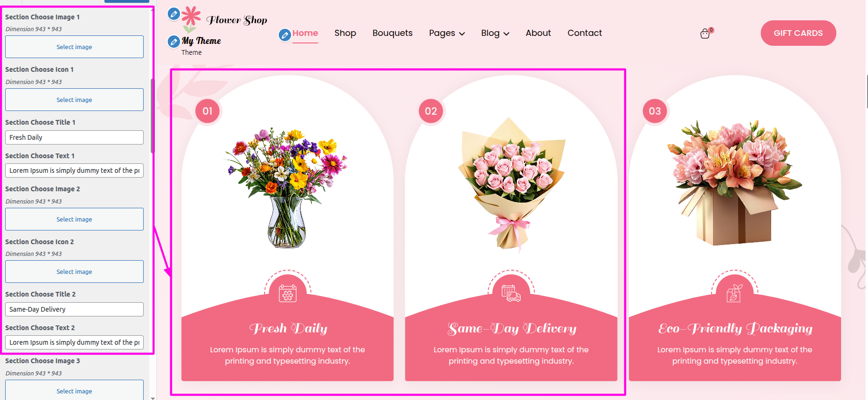Expand the Pages dropdown menu

coord(447,33)
